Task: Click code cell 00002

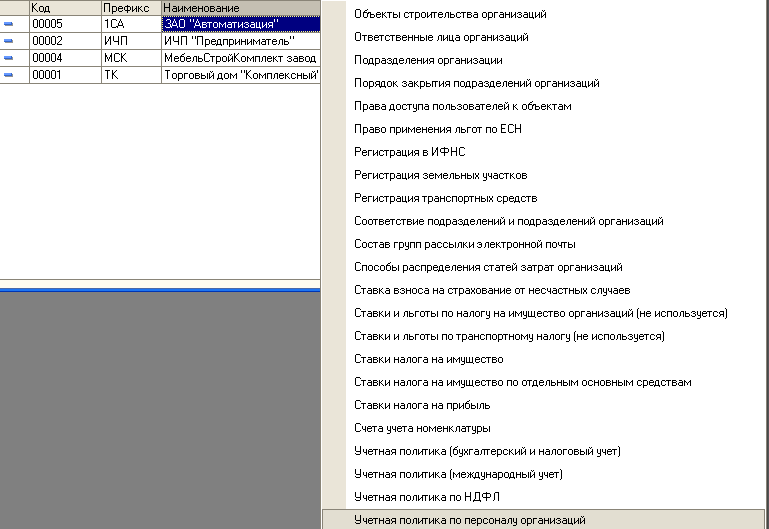Action: [x=65, y=41]
